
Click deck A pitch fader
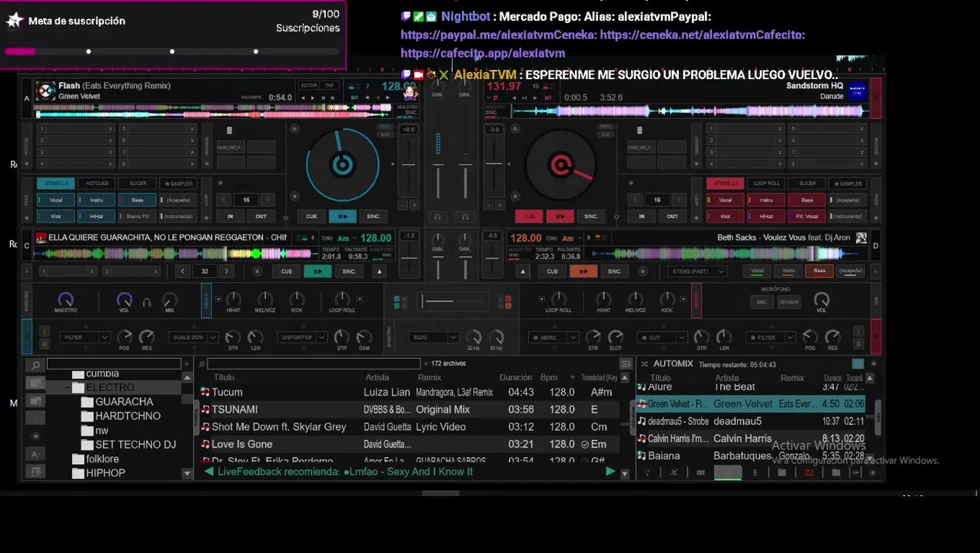[409, 163]
